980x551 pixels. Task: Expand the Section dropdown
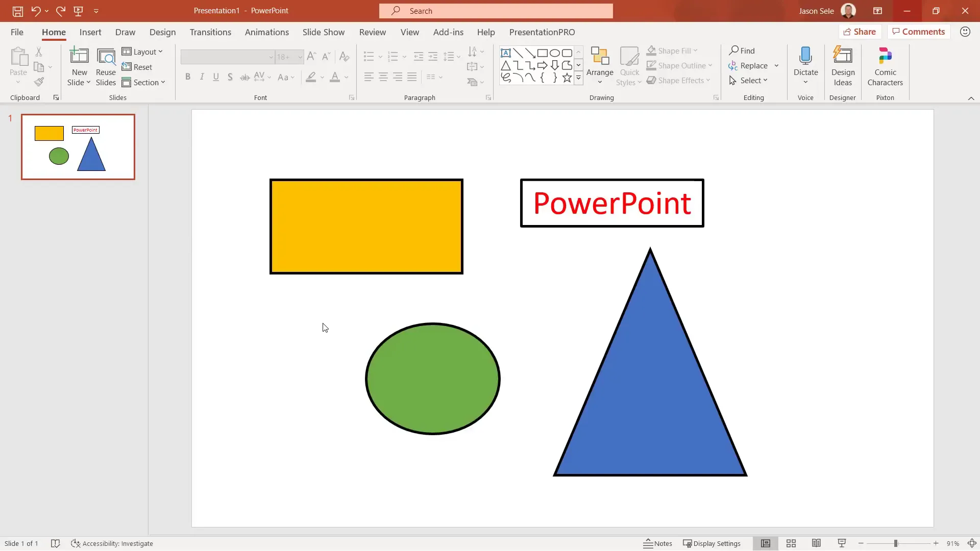(143, 82)
